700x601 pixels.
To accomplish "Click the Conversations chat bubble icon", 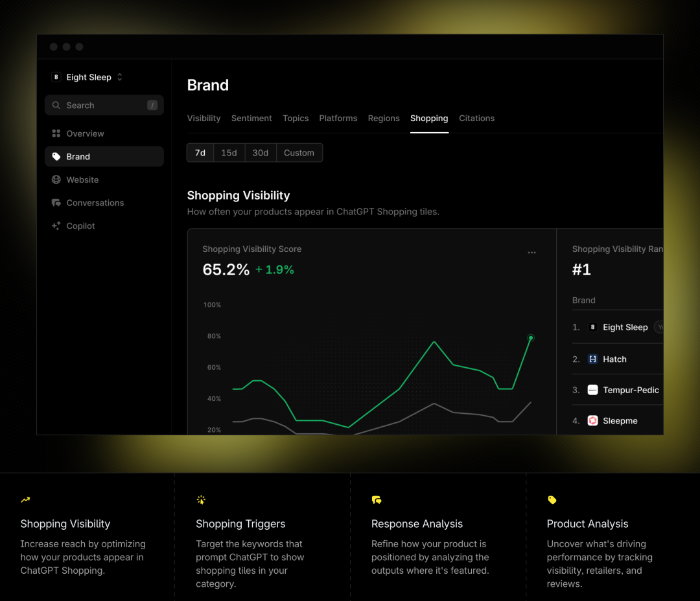I will (x=56, y=203).
